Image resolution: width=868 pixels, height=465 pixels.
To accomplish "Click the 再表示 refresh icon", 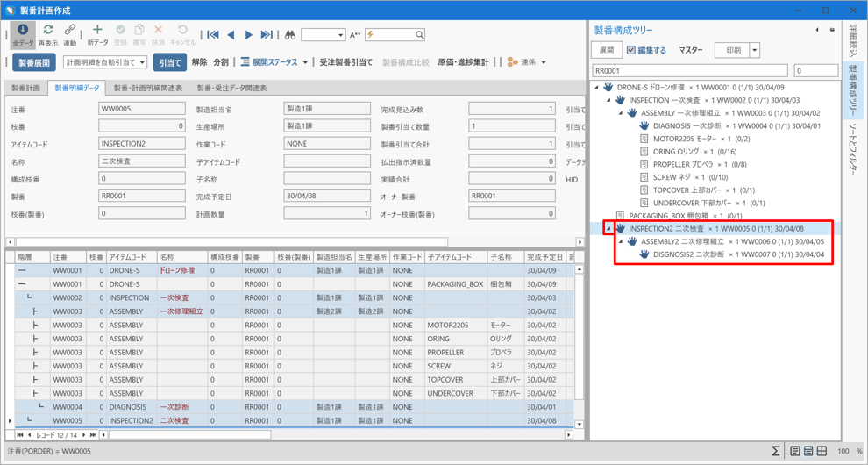I will (47, 32).
